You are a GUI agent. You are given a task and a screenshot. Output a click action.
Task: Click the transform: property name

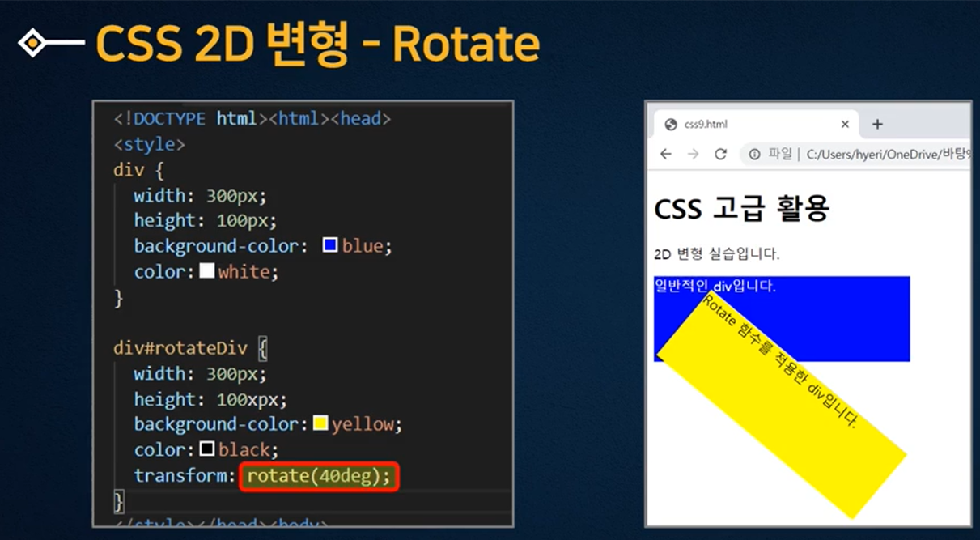[x=185, y=475]
